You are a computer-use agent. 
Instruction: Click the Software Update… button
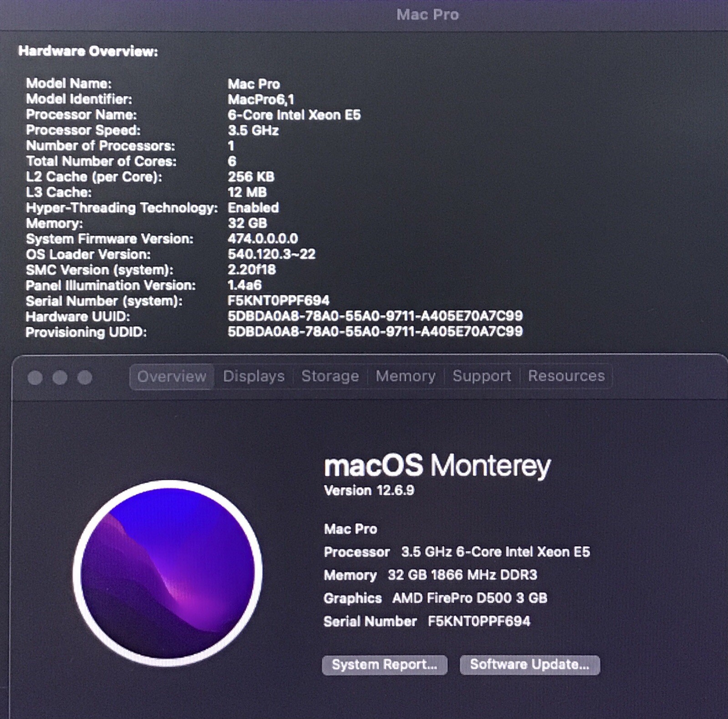point(529,665)
